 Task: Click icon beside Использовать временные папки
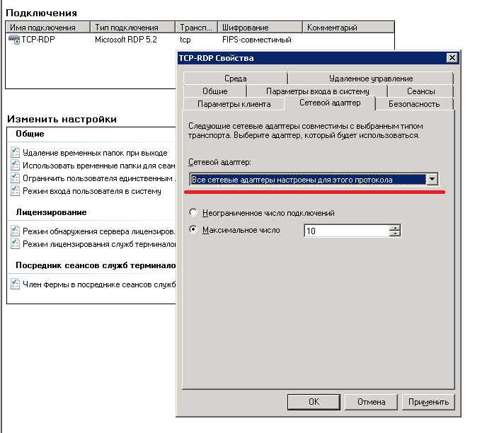coord(15,165)
